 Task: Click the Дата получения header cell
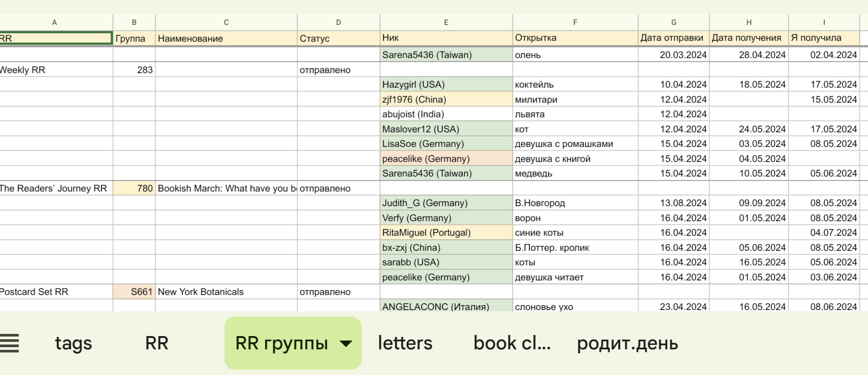749,38
